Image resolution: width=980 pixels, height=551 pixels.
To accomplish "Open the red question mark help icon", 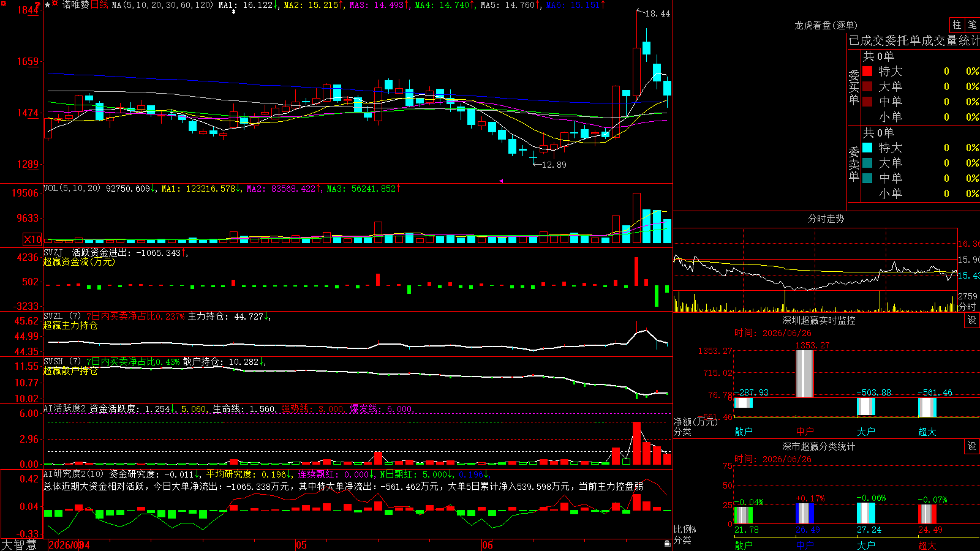I will [37, 5].
